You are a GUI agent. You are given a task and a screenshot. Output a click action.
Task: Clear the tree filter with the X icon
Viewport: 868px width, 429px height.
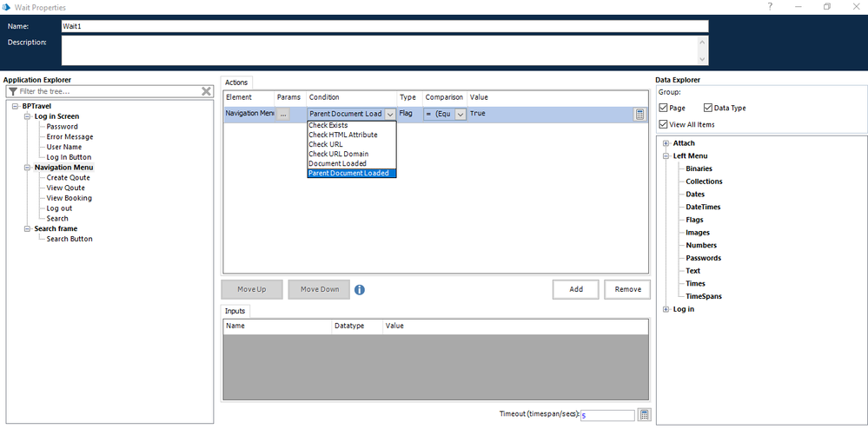(x=207, y=91)
